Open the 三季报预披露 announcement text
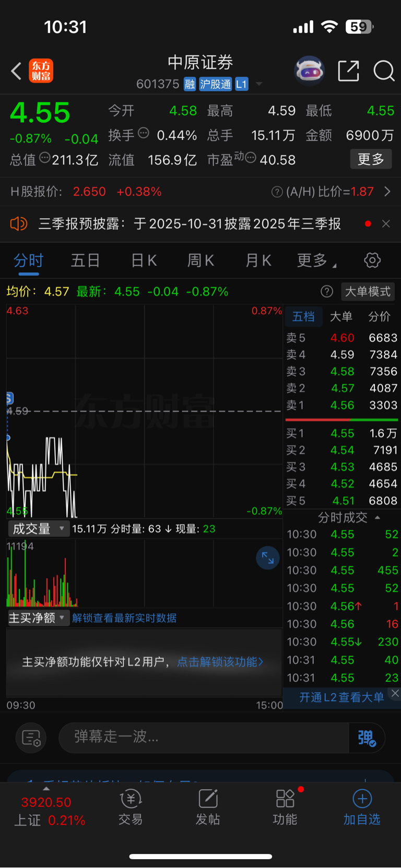 point(190,224)
